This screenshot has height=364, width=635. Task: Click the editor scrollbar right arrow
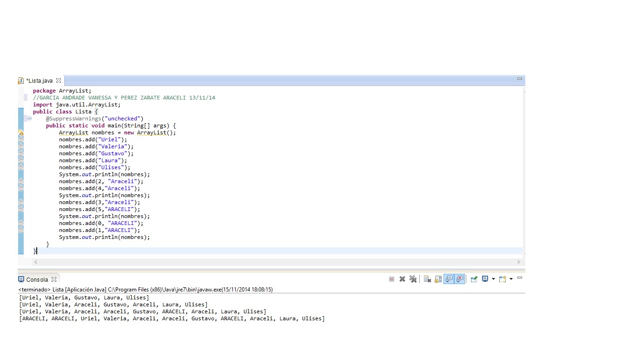pyautogui.click(x=519, y=262)
